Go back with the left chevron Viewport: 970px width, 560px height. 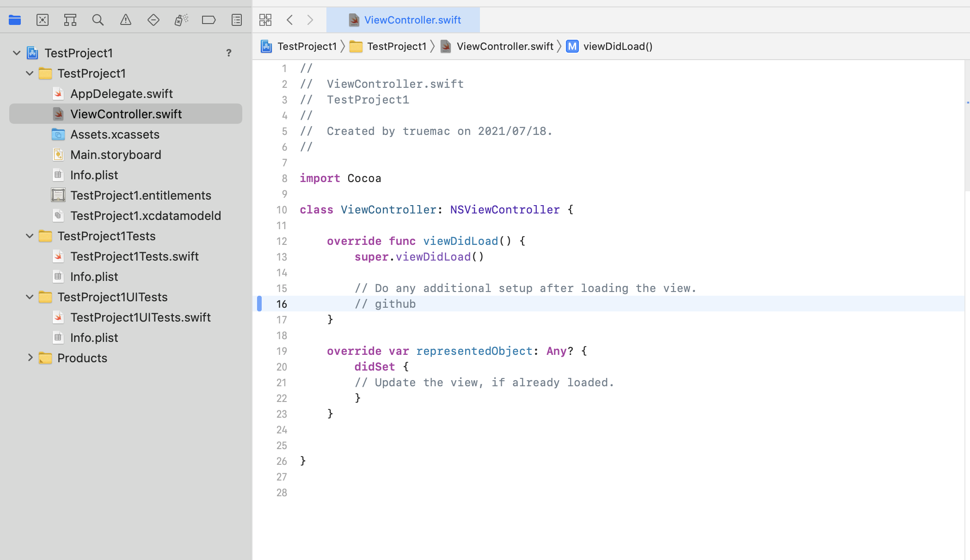tap(290, 20)
